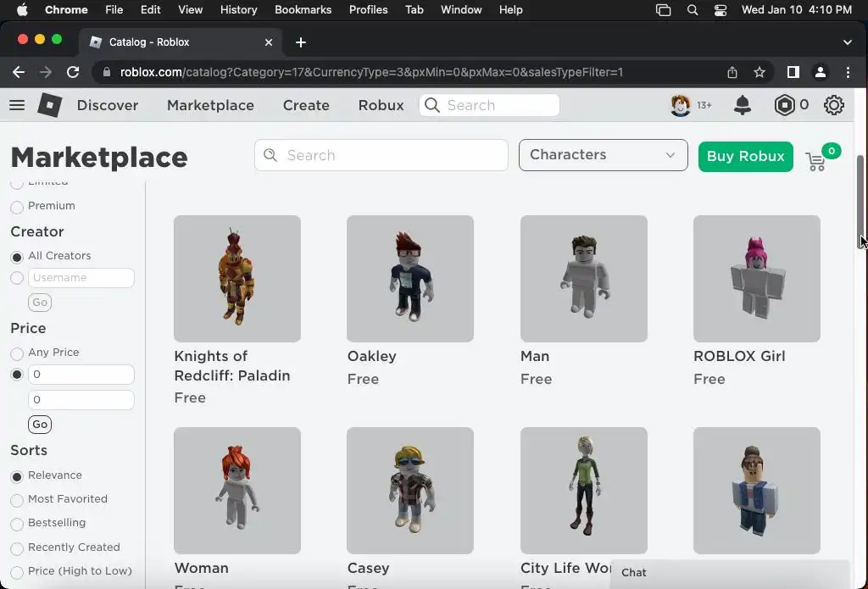Open macOS Control Center

pos(721,10)
